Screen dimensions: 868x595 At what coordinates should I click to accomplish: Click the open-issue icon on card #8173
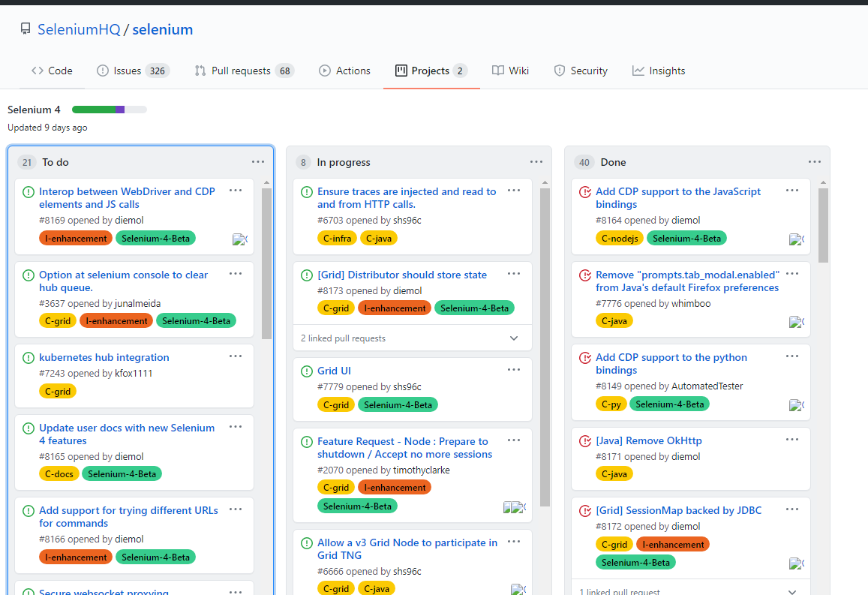click(307, 275)
